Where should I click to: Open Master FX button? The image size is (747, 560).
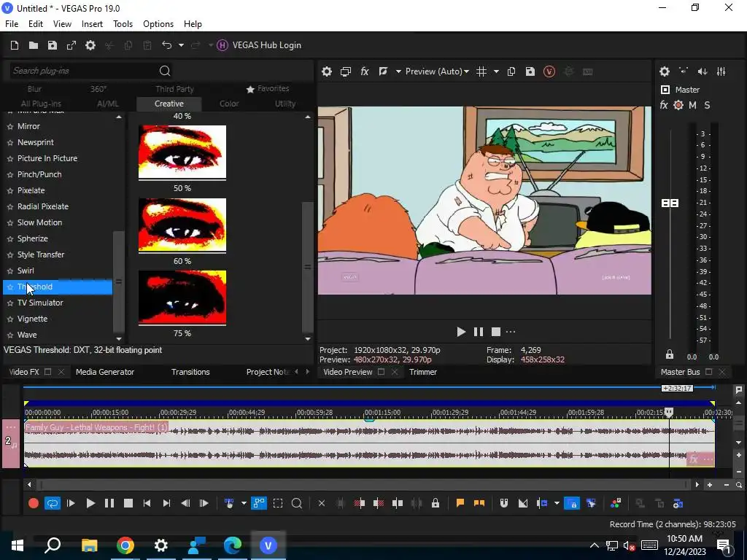664,105
